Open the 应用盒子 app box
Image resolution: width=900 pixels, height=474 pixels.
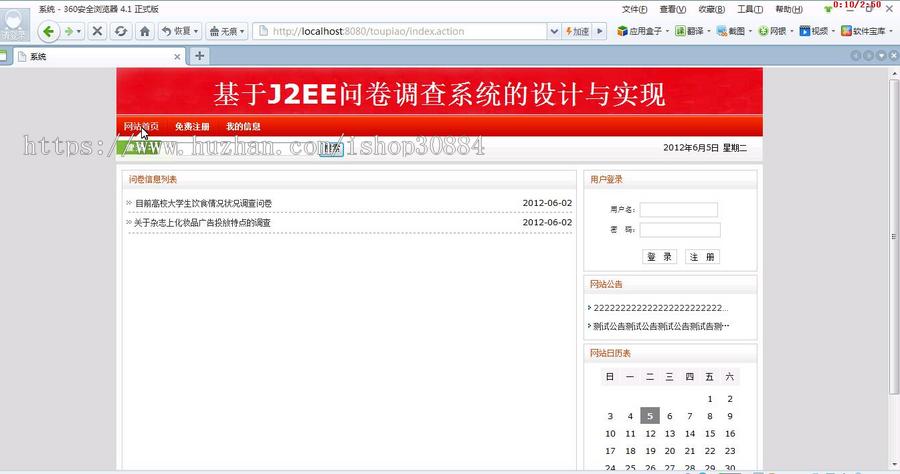639,31
